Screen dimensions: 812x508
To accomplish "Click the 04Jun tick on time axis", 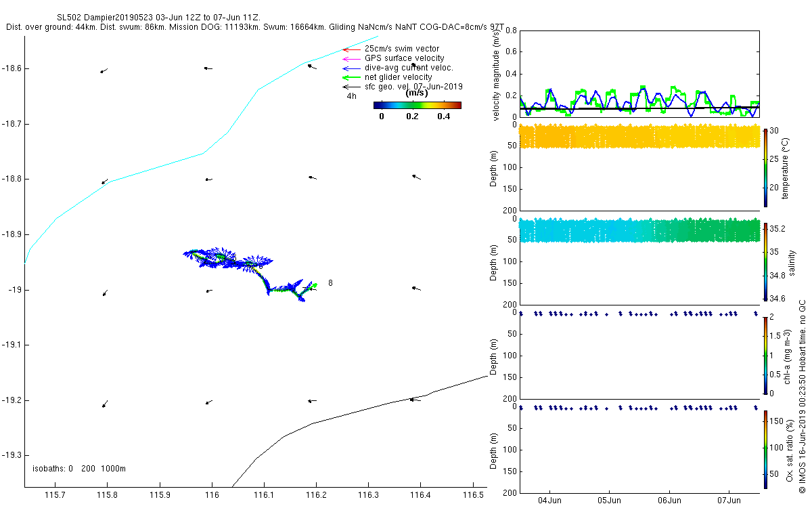I will [x=549, y=500].
